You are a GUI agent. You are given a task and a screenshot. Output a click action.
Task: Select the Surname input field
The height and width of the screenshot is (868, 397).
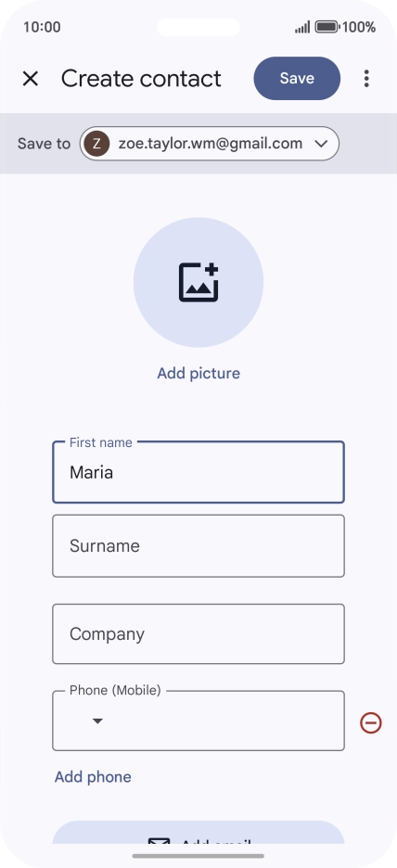pyautogui.click(x=198, y=546)
